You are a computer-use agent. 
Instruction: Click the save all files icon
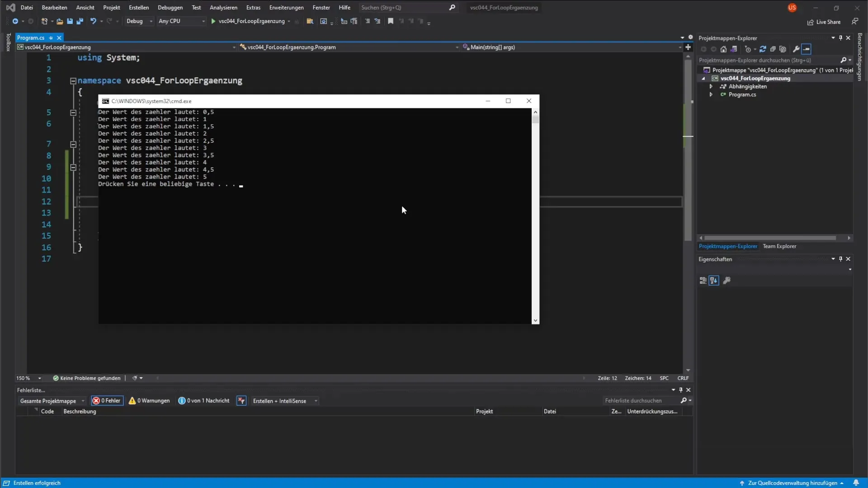(80, 21)
